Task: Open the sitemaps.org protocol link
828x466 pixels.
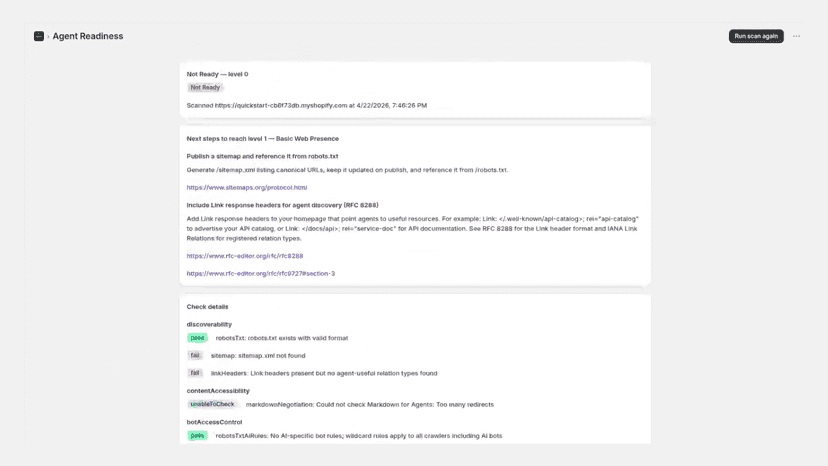Action: point(247,188)
